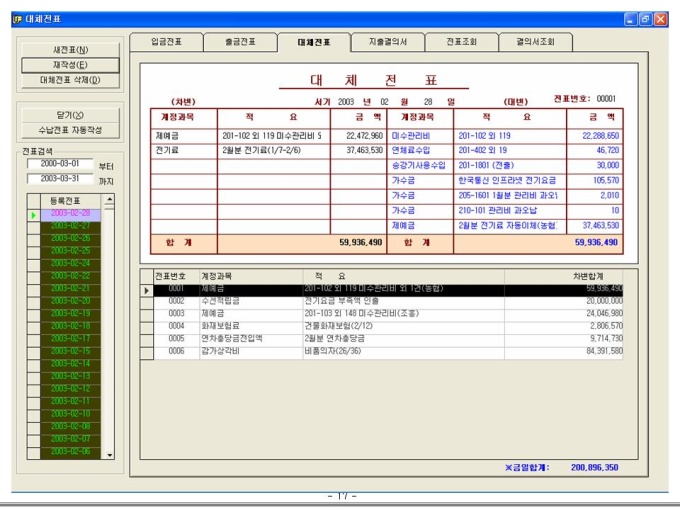The width and height of the screenshot is (680, 510).
Task: Maximize the 대체전표 window
Action: point(646,19)
